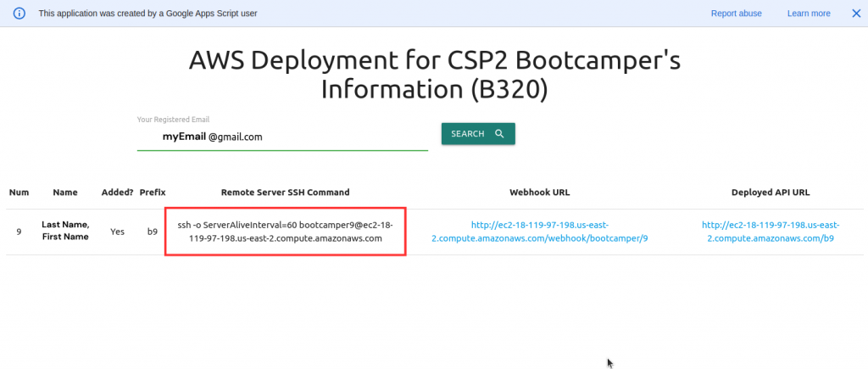Screen dimensions: 868x369
Task: Open the Report abuse link
Action: [737, 14]
